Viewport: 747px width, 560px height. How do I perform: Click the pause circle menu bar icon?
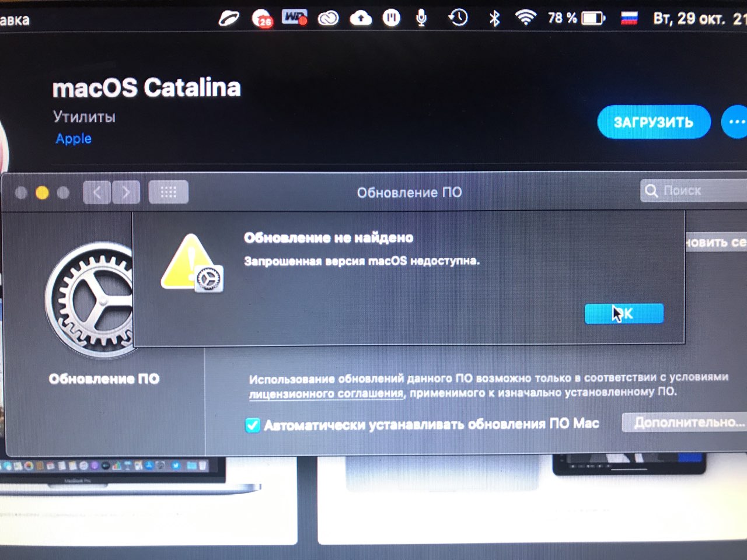pos(392,18)
